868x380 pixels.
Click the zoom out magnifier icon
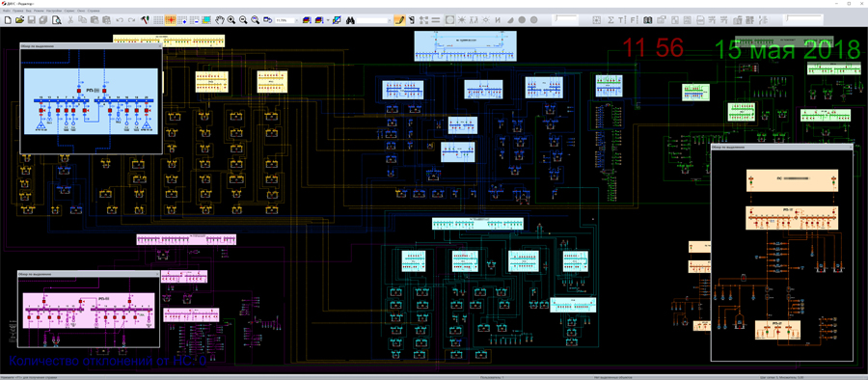click(243, 20)
